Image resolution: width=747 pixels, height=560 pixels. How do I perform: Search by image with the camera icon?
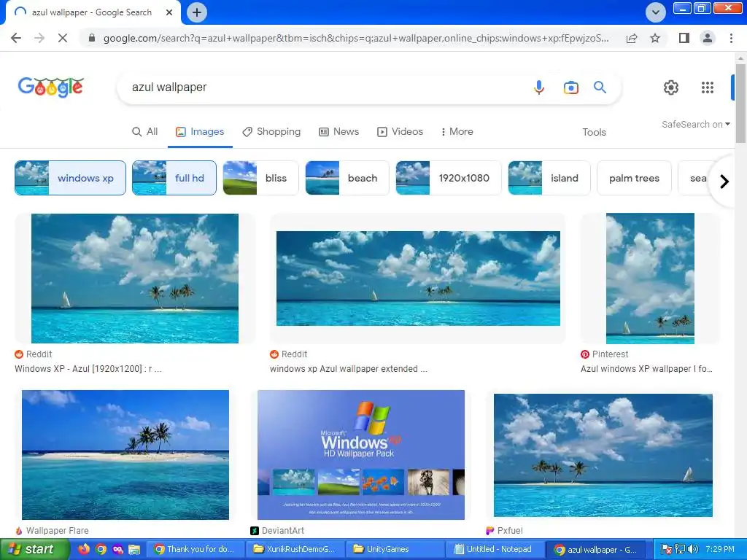[x=570, y=87]
